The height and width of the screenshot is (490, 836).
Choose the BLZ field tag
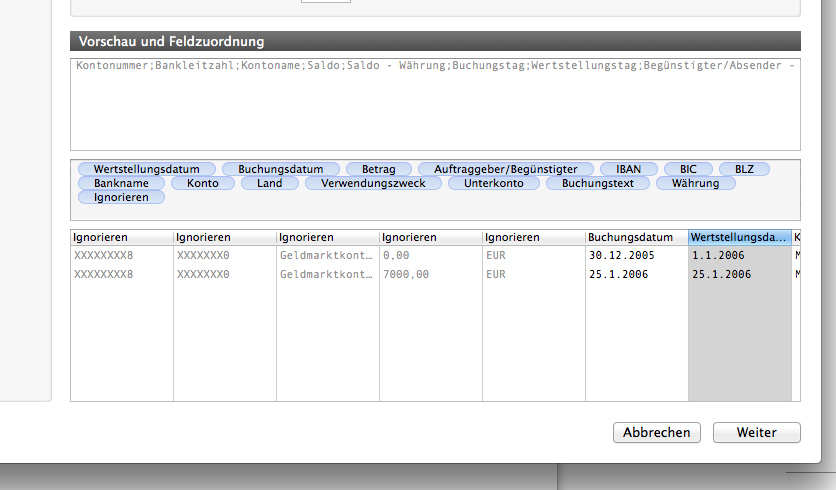click(x=744, y=169)
